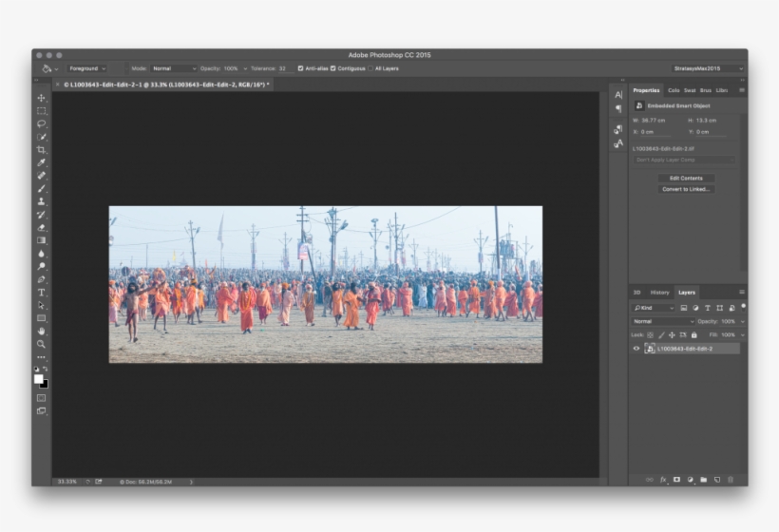This screenshot has height=532, width=779.
Task: Select the Crop tool
Action: (42, 149)
